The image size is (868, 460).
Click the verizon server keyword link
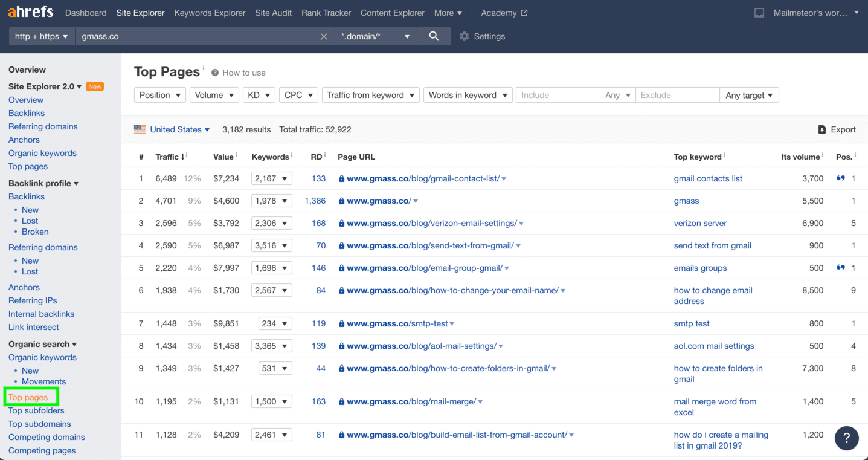(700, 223)
